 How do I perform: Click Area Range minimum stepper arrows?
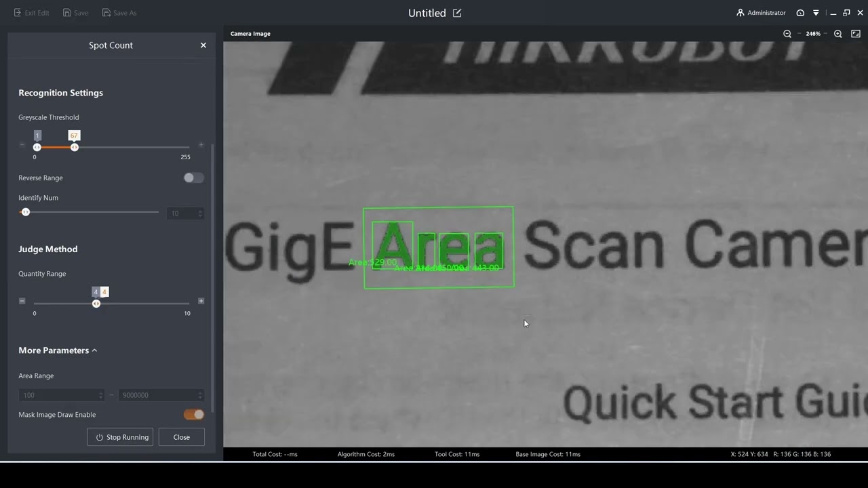(101, 395)
